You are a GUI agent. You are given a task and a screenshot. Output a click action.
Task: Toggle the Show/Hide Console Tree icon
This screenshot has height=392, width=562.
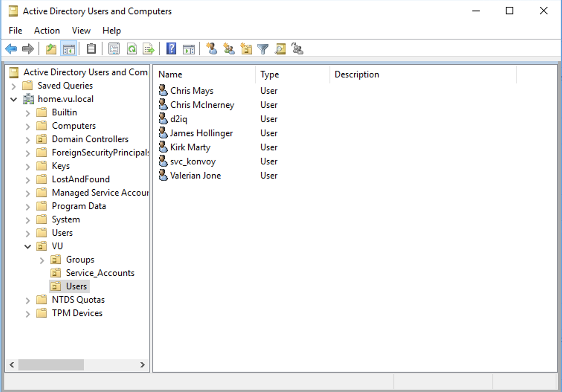[69, 49]
